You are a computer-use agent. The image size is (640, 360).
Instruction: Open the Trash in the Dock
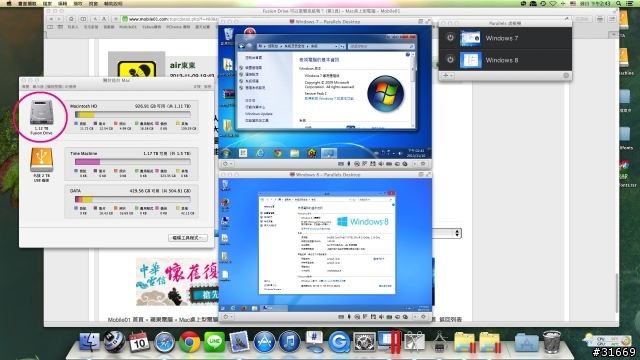click(551, 342)
